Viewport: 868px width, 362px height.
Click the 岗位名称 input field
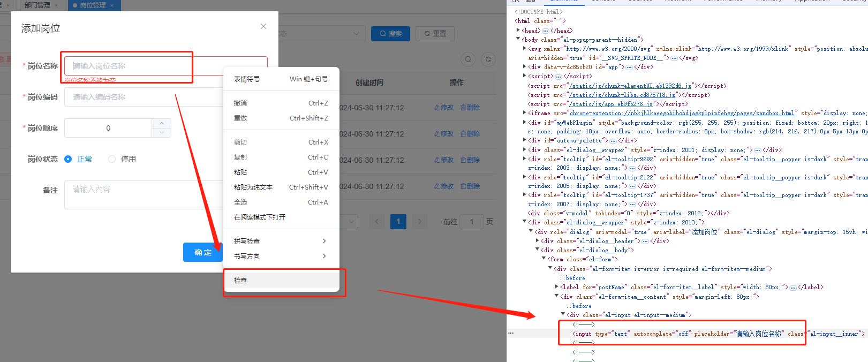(165, 66)
